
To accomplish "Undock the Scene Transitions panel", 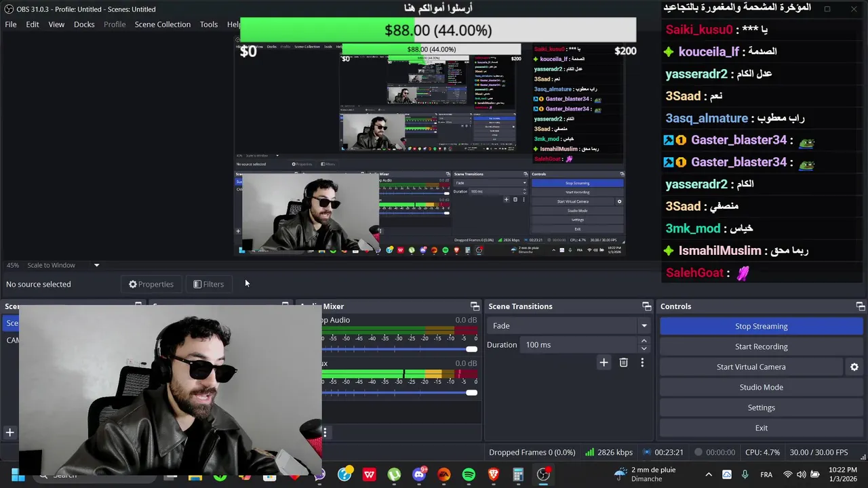I will click(646, 306).
